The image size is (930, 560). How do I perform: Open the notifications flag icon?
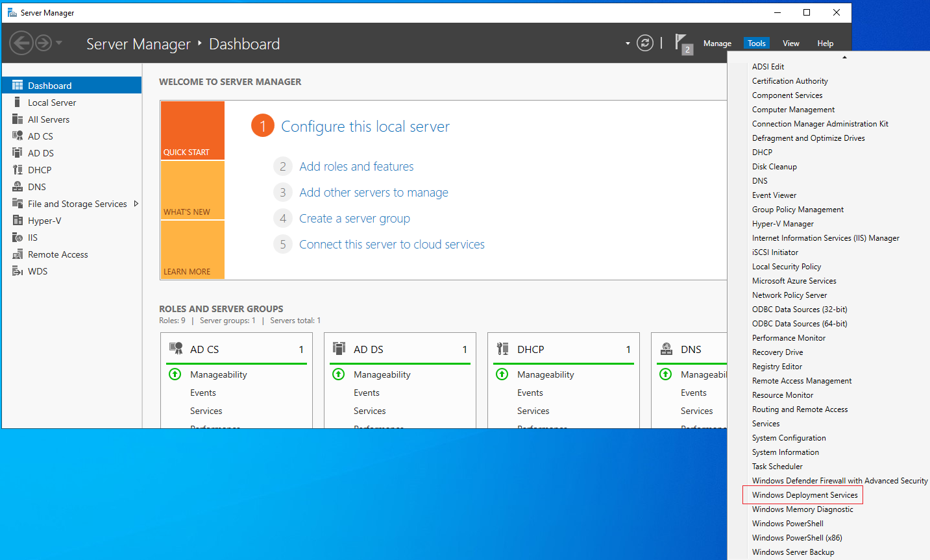coord(683,44)
